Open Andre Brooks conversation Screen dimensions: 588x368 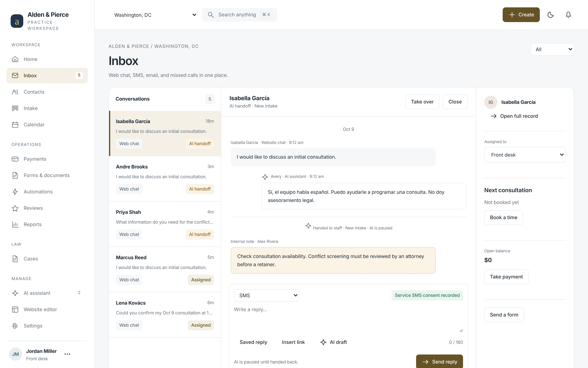[165, 179]
